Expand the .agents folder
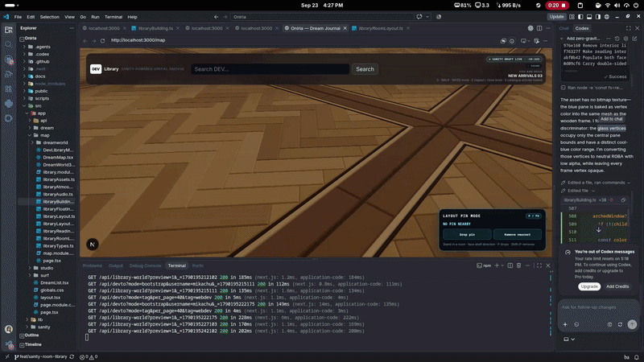Viewport: 644px width, 362px height. tap(25, 47)
